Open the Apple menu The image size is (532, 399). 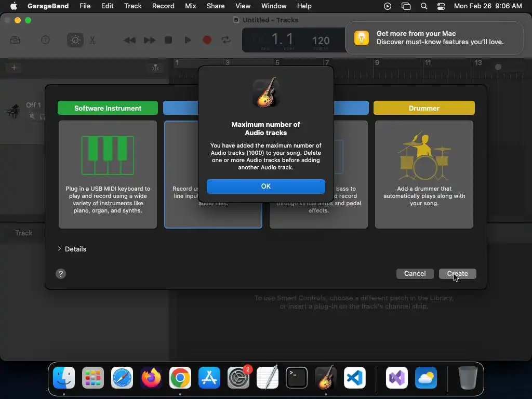click(x=14, y=6)
